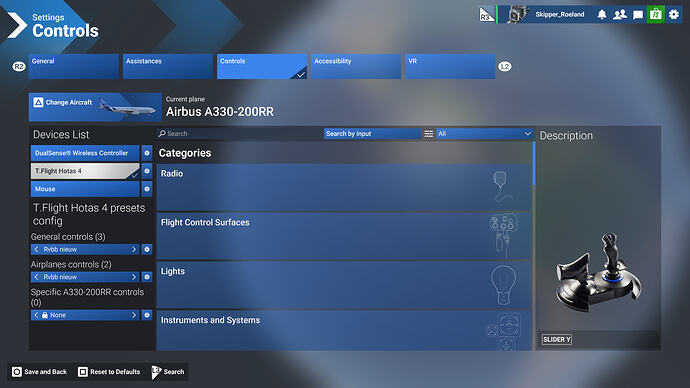Click the categories list scrollbar
This screenshot has height=388, width=690.
pyautogui.click(x=534, y=164)
